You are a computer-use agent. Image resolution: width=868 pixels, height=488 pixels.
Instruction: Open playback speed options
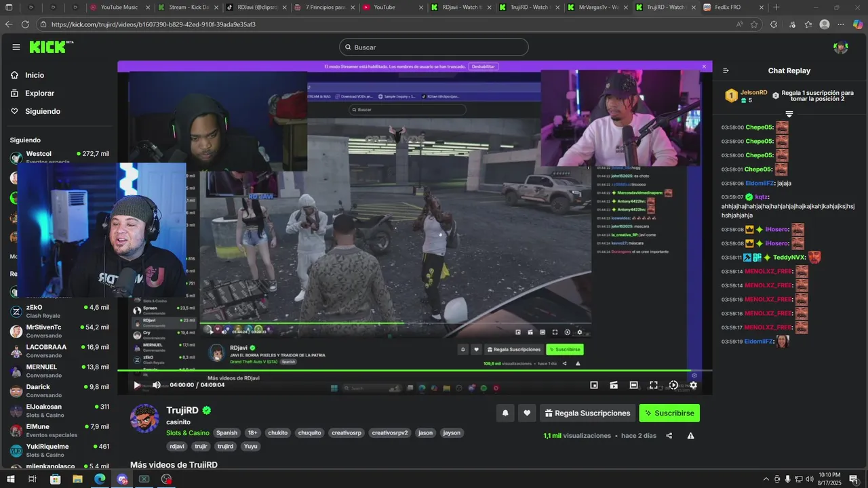click(x=673, y=385)
